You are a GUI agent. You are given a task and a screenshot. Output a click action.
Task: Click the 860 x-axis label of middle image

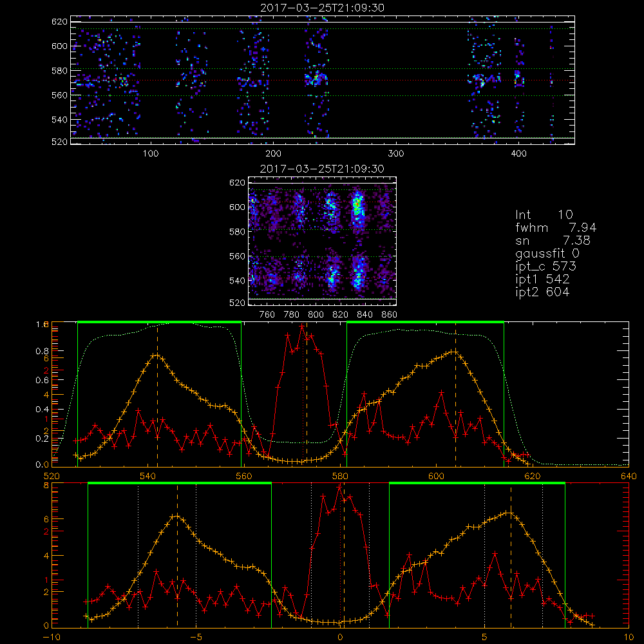pos(389,315)
